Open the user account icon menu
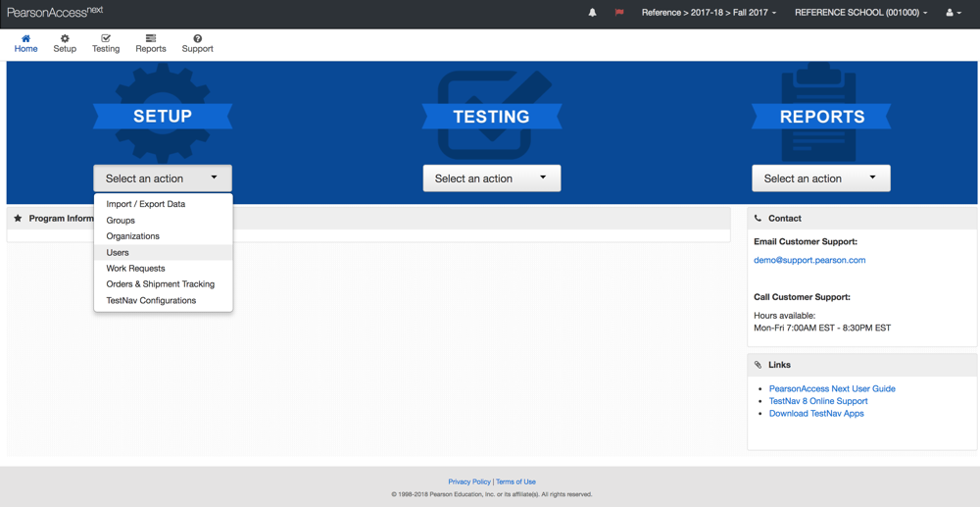 pyautogui.click(x=953, y=13)
